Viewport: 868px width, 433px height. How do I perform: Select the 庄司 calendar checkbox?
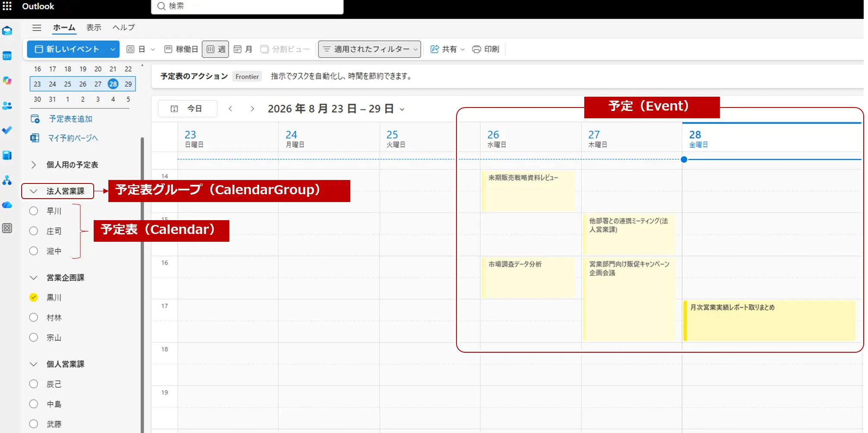point(34,231)
